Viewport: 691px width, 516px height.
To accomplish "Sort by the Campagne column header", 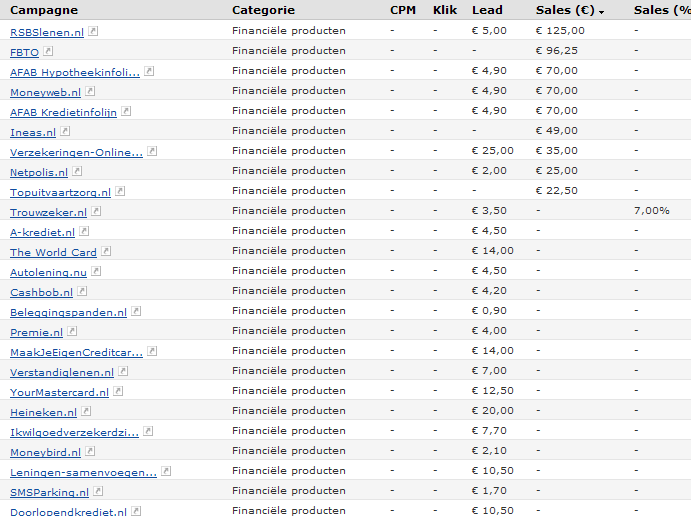I will coord(44,10).
